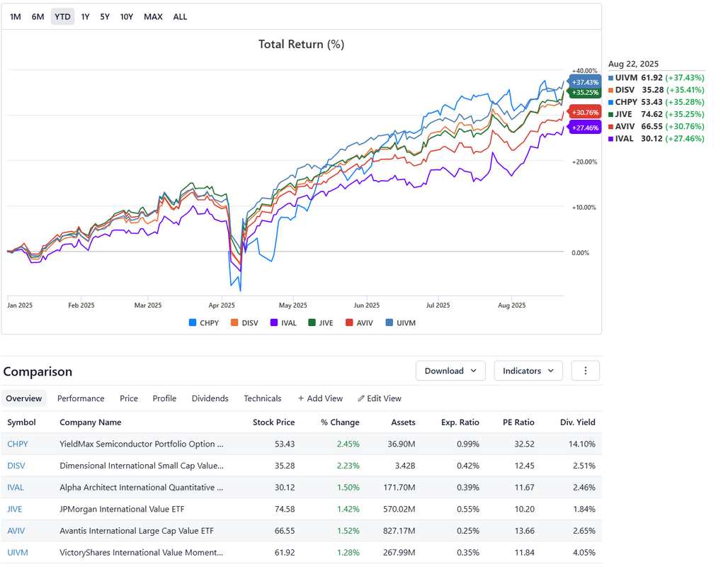The height and width of the screenshot is (567, 728).
Task: Click the 3.42B assets cell
Action: pos(405,466)
